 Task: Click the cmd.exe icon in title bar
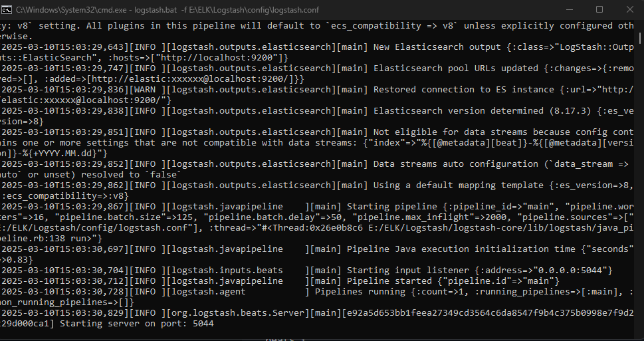pyautogui.click(x=7, y=10)
